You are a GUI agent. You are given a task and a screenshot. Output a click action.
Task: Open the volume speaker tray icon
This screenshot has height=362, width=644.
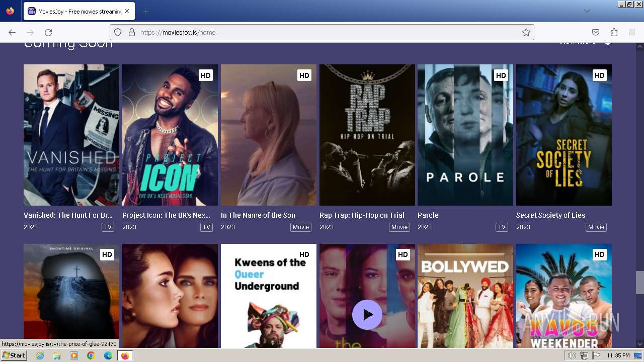click(x=572, y=355)
